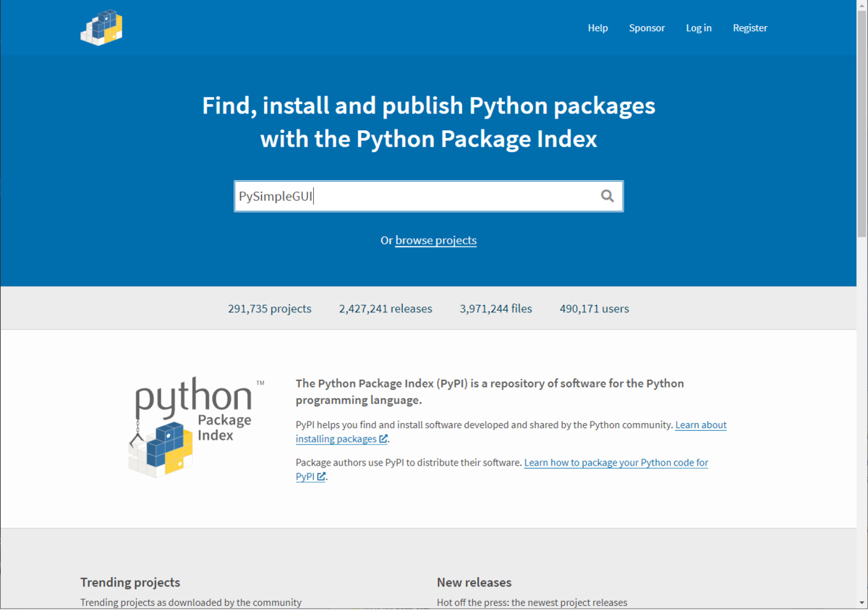Click the scrollbar up arrow

tap(861, 5)
